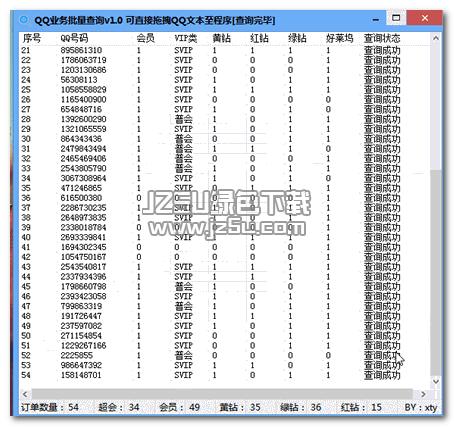Click left arrow of horizontal scrollbar
Screen dimensions: 454x427
(25, 394)
